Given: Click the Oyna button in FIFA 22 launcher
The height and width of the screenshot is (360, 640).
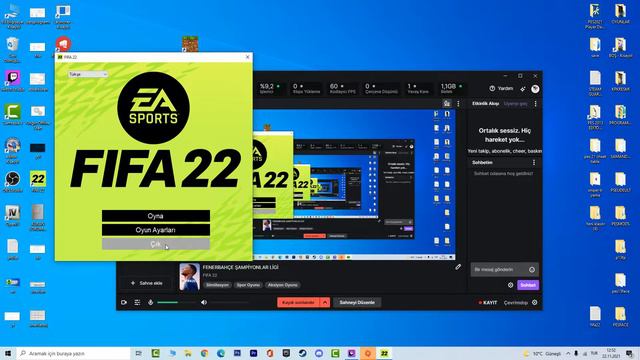Looking at the screenshot, I should (156, 216).
